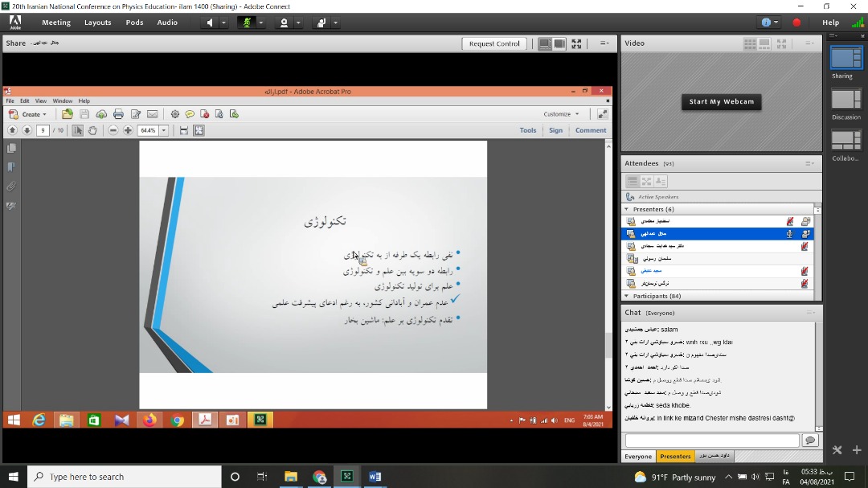Launch Microsoft Word from the taskbar
The image size is (868, 488).
pos(374,476)
